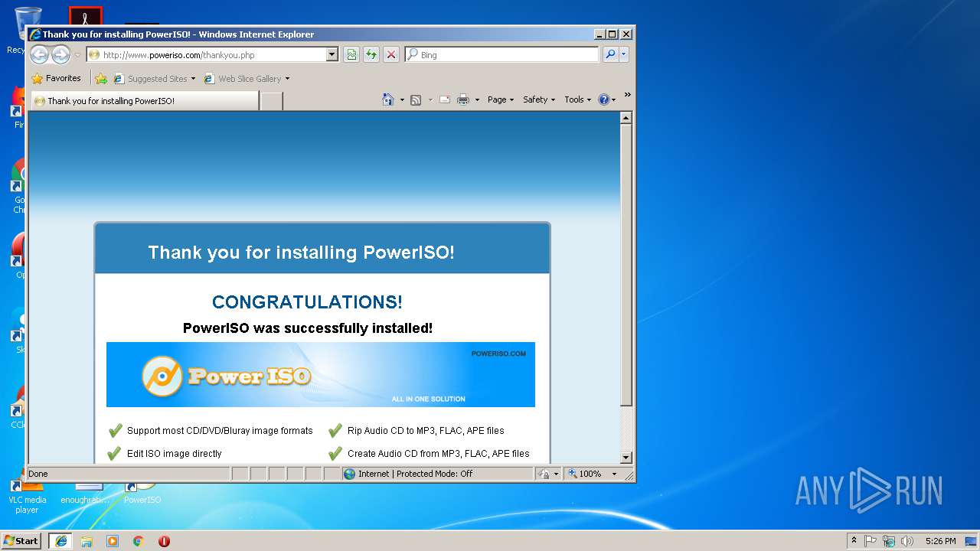
Task: Open the Help question mark menu
Action: click(606, 99)
